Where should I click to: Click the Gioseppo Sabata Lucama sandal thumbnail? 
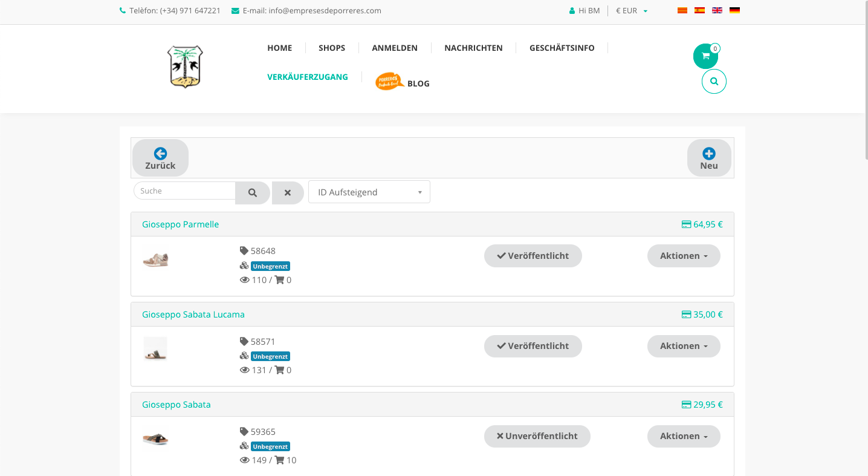pyautogui.click(x=155, y=349)
